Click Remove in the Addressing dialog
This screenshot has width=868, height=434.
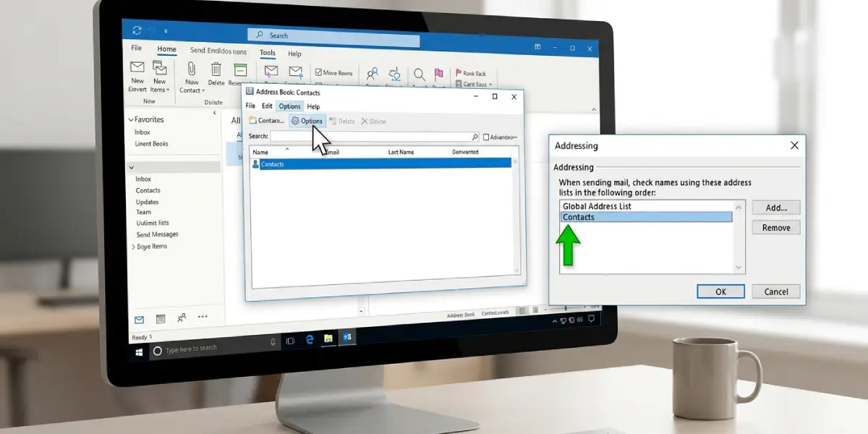(x=776, y=228)
